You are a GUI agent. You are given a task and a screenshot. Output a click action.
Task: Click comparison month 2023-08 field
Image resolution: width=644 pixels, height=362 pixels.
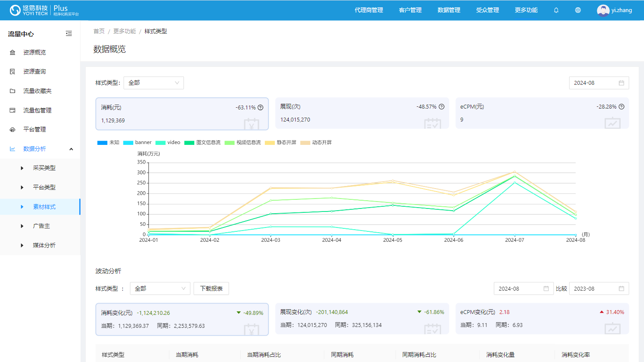tap(599, 289)
